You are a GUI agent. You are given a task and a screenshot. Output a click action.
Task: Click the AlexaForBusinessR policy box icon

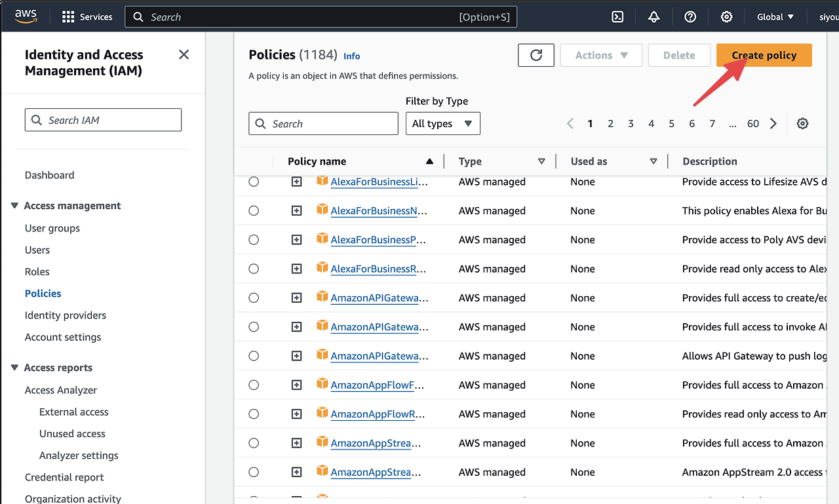322,267
